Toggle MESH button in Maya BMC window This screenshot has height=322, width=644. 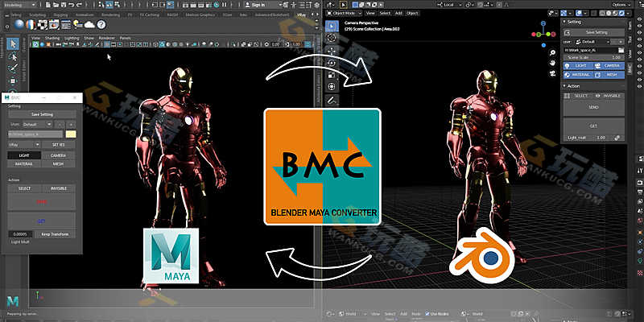pyautogui.click(x=58, y=163)
